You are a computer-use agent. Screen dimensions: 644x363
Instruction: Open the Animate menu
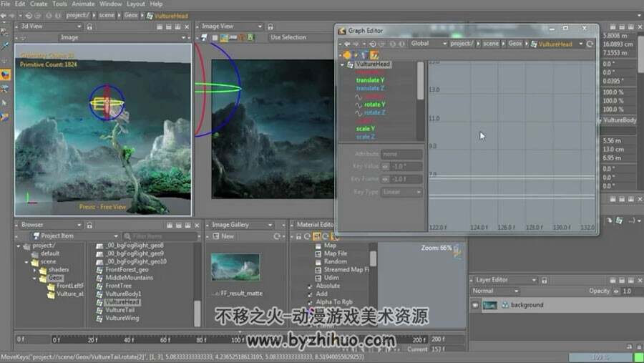point(83,4)
